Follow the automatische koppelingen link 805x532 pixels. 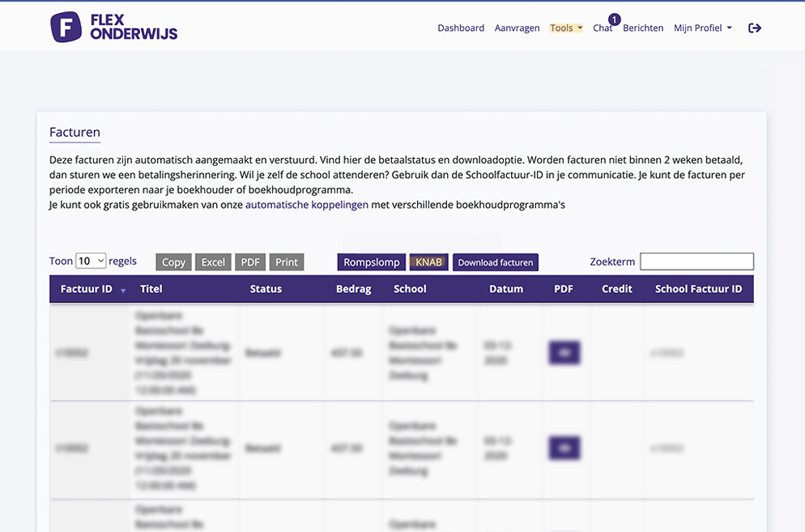click(x=306, y=205)
